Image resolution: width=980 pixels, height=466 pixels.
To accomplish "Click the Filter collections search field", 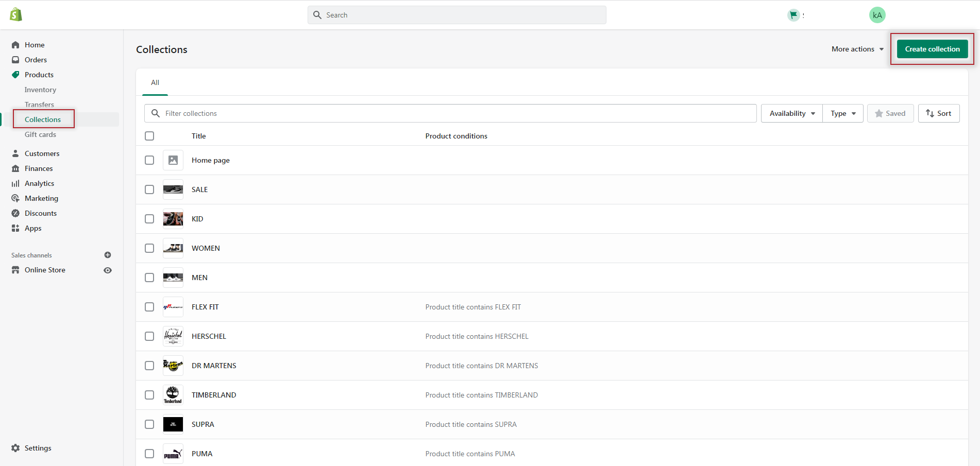I will (450, 113).
